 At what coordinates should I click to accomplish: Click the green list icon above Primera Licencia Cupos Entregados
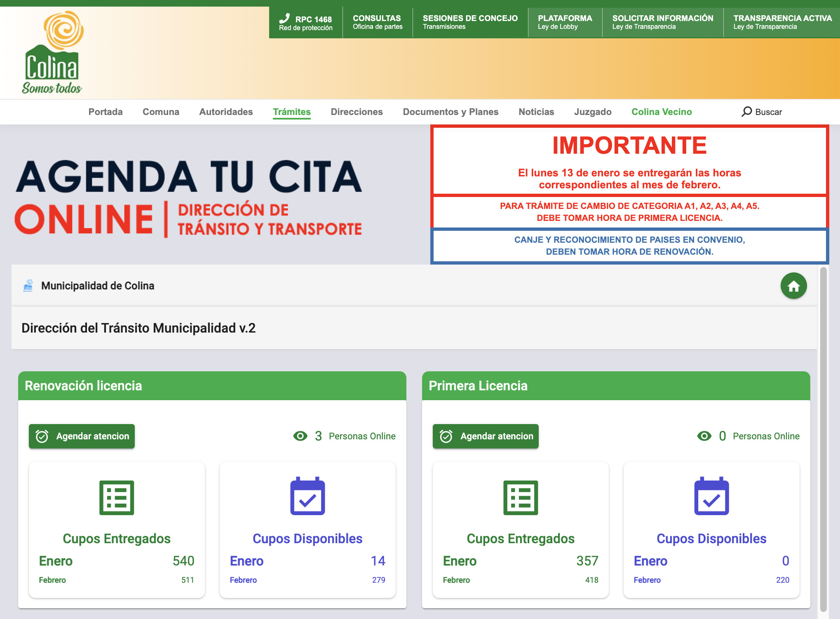tap(521, 497)
